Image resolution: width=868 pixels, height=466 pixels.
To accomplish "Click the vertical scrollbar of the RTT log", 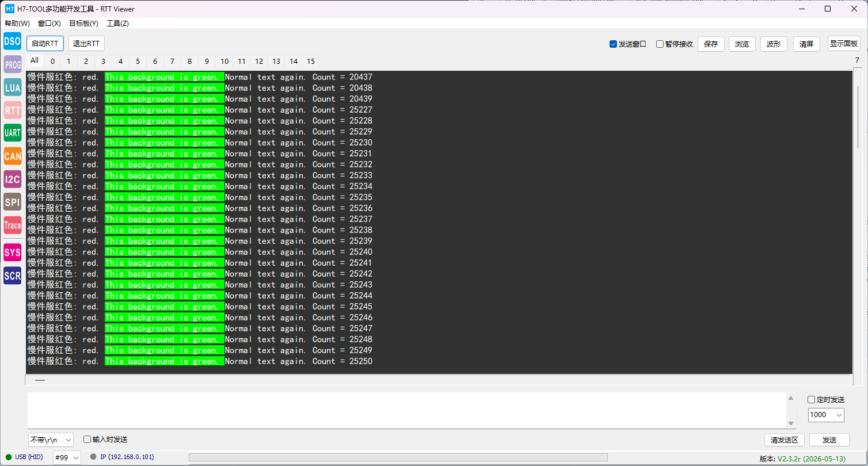I will click(858, 227).
